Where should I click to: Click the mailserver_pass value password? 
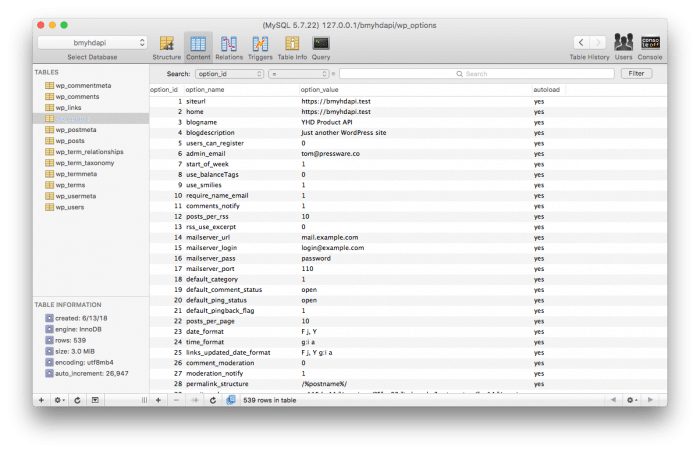pyautogui.click(x=316, y=258)
